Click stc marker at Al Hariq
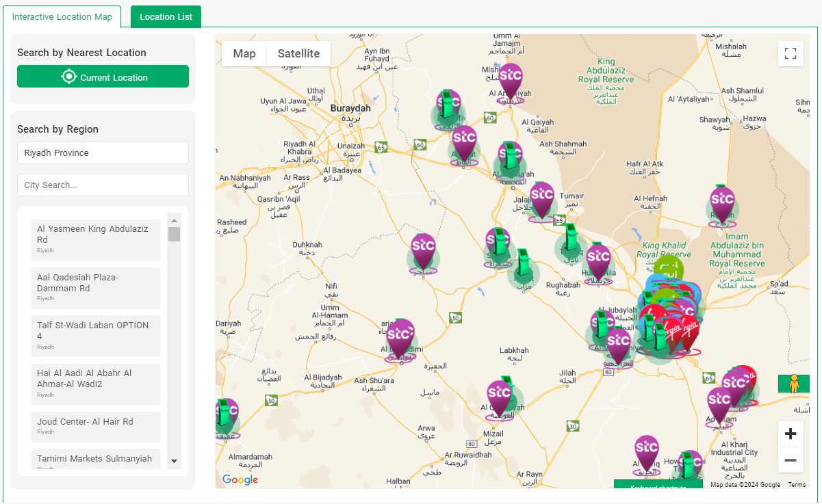This screenshot has width=822, height=504. (x=646, y=455)
